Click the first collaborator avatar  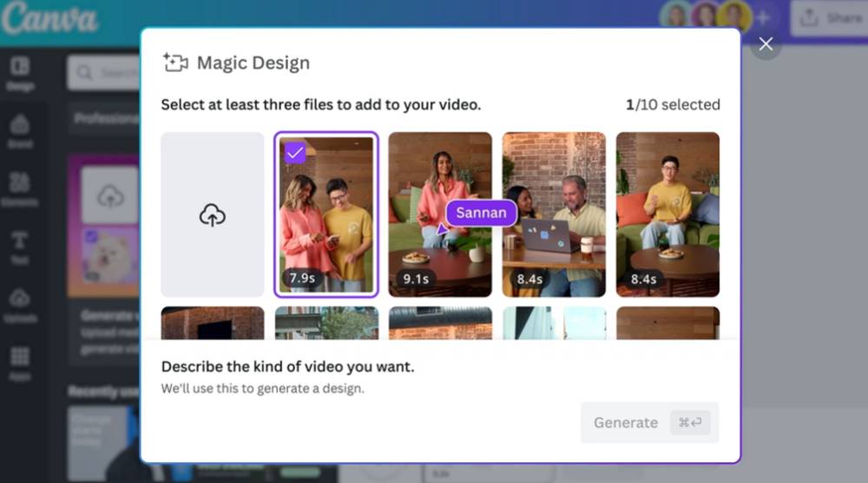click(676, 16)
